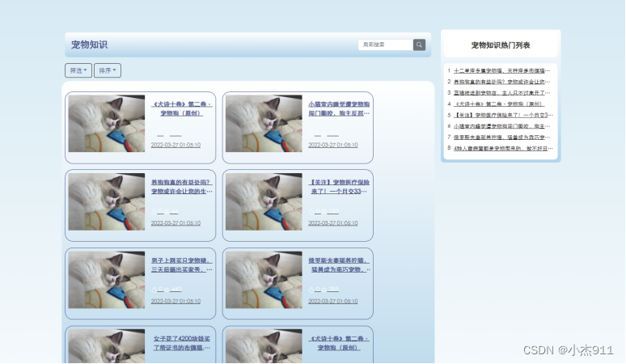Open article 小猫室内睡觉遭宠物狗闯门撕咬 card title

pyautogui.click(x=339, y=108)
